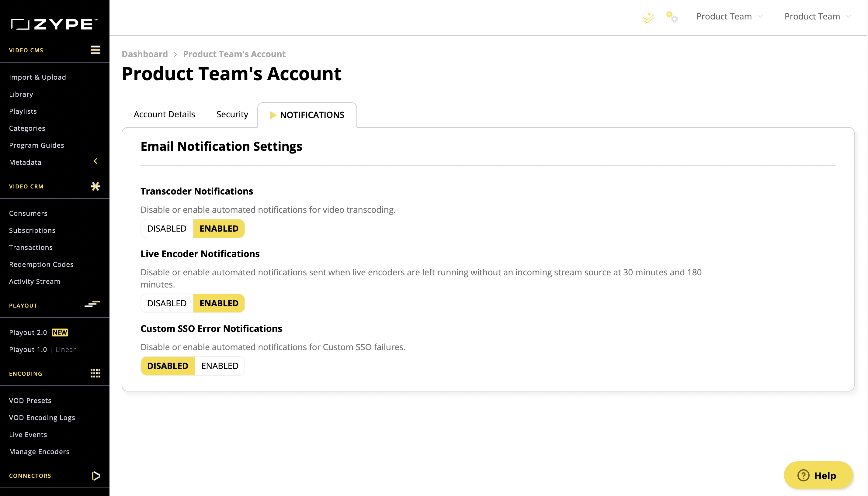The height and width of the screenshot is (496, 868).
Task: Open VOD Encoding Logs in sidebar
Action: (x=42, y=418)
